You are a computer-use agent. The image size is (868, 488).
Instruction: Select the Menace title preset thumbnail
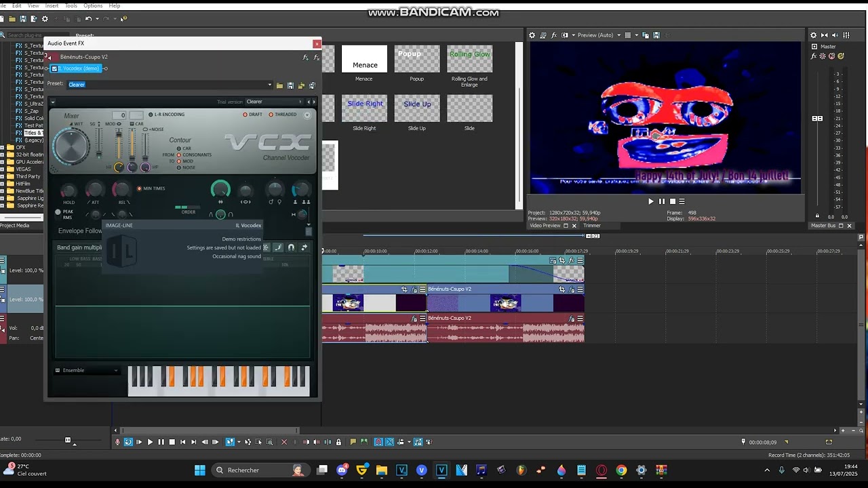(x=364, y=59)
